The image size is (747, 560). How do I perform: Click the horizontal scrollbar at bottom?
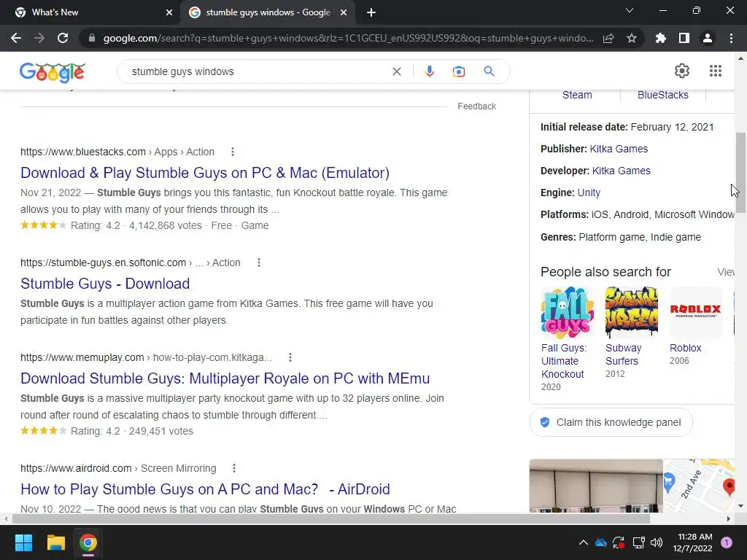tap(330, 518)
